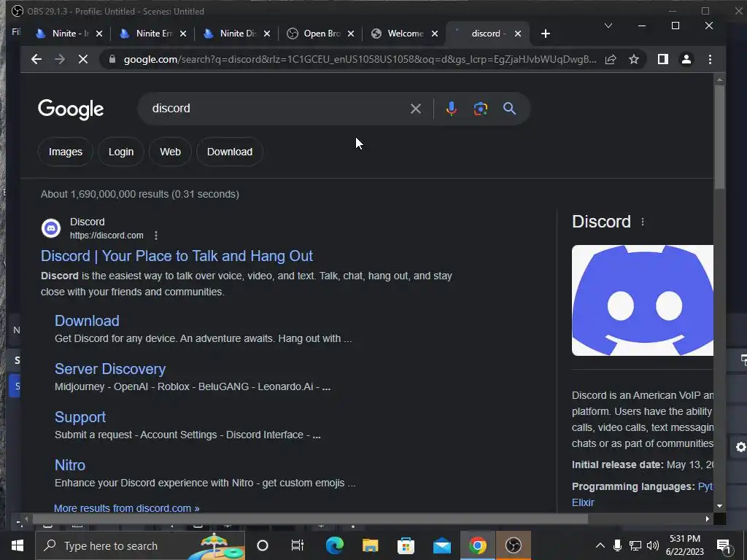The height and width of the screenshot is (560, 747).
Task: Click the OBS settings gear behind the browser
Action: (741, 447)
